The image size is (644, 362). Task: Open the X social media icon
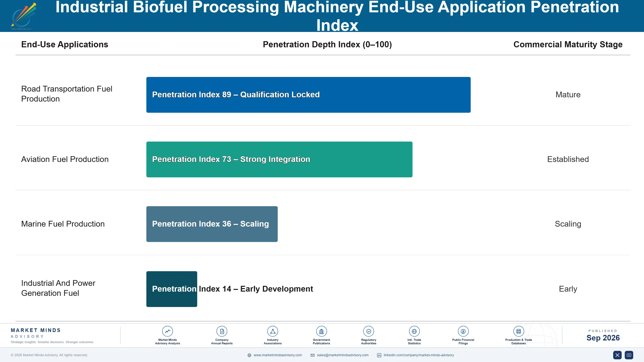617,355
